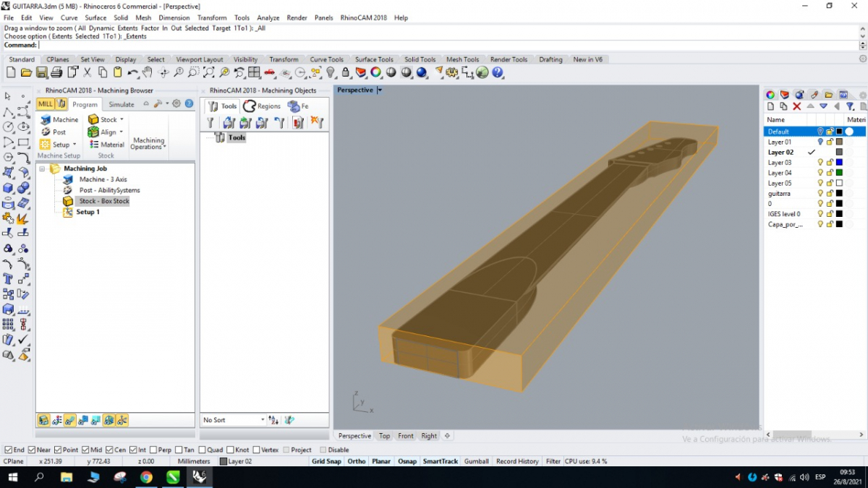The width and height of the screenshot is (868, 488).
Task: Open the RhinoCAM 2018 menu
Action: (363, 17)
